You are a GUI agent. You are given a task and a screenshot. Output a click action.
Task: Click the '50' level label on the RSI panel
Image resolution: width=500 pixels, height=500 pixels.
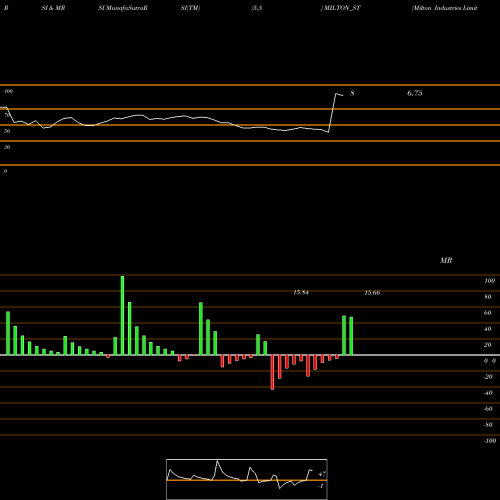(7, 131)
